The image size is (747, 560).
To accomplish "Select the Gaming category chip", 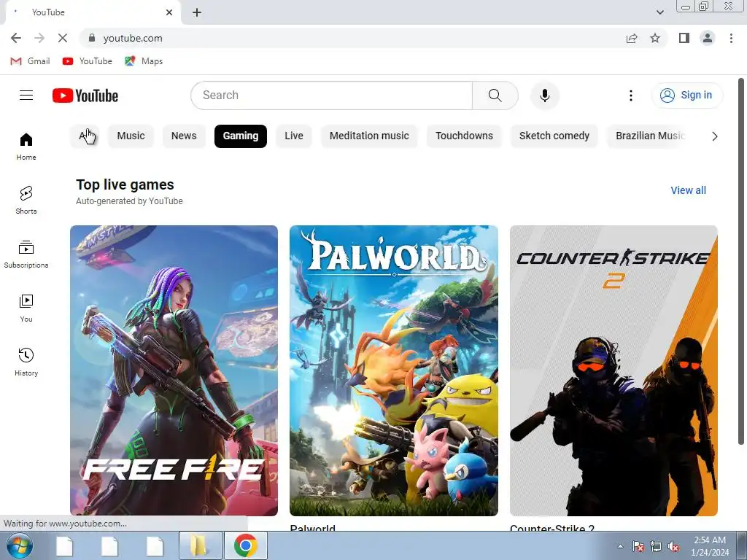I will point(241,136).
